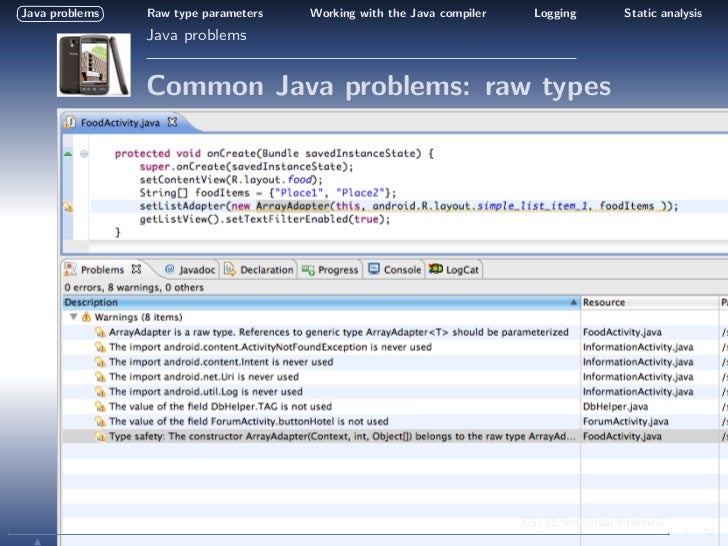
Task: Click warning icon of ActivityNotFoundException row
Action: pos(100,347)
